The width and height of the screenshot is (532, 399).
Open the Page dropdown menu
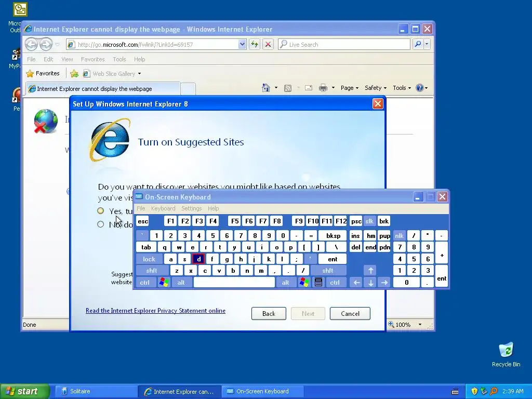350,88
